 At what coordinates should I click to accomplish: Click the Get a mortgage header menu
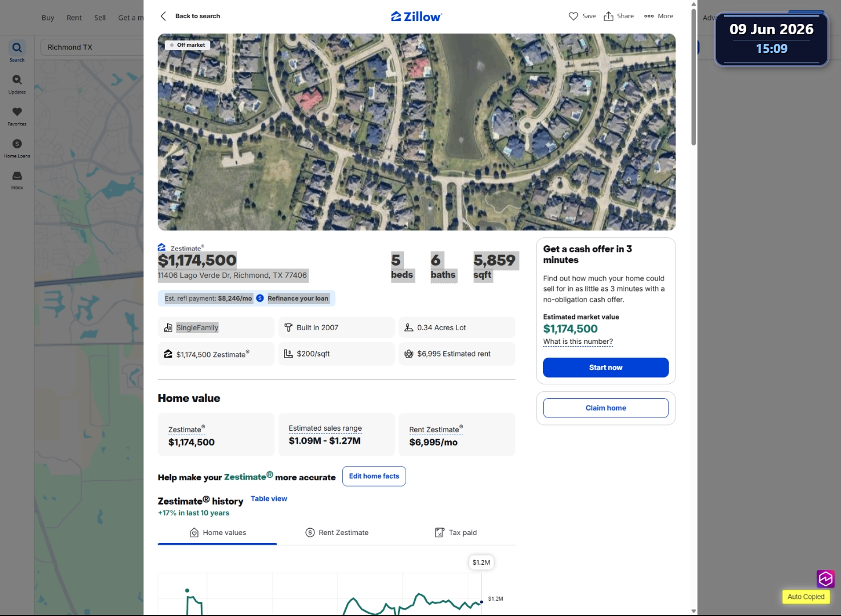tap(131, 18)
